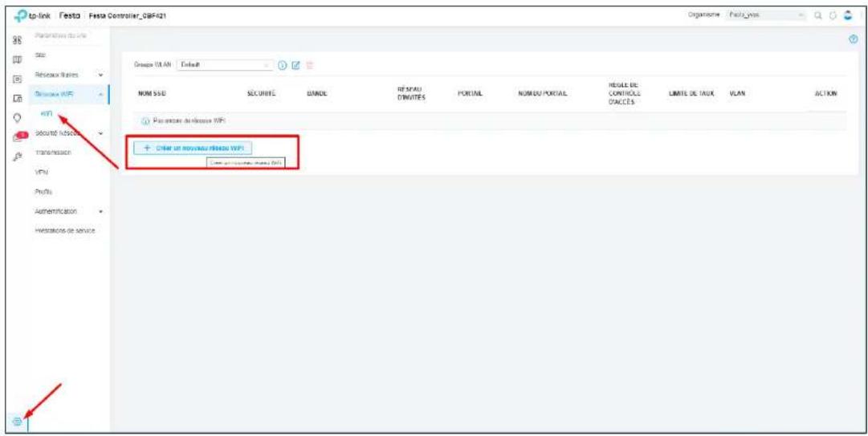868x436 pixels.
Task: Select the Site menu item
Action: click(40, 55)
